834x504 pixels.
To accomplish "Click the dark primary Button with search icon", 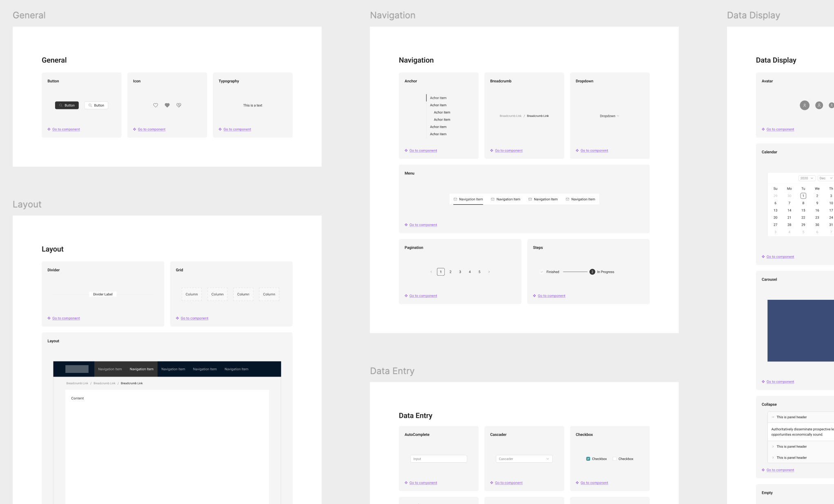I will (67, 105).
